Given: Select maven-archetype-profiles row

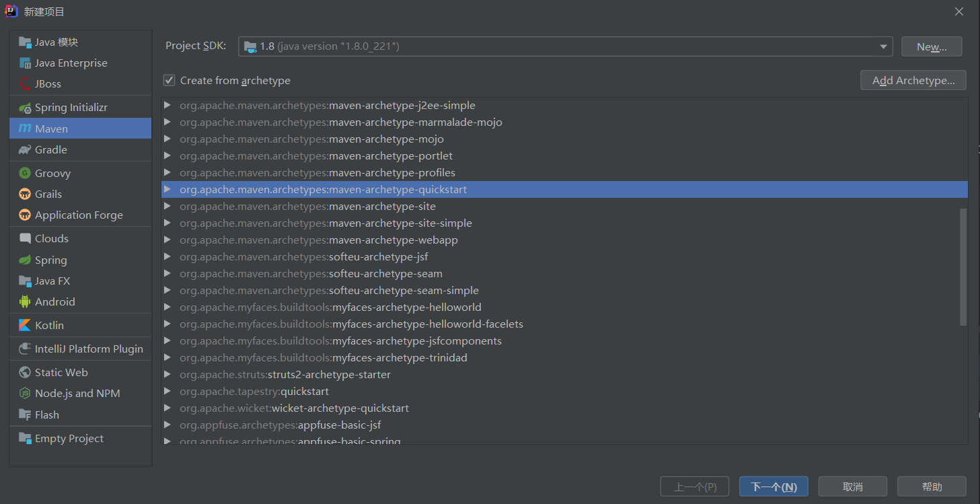Looking at the screenshot, I should [565, 173].
